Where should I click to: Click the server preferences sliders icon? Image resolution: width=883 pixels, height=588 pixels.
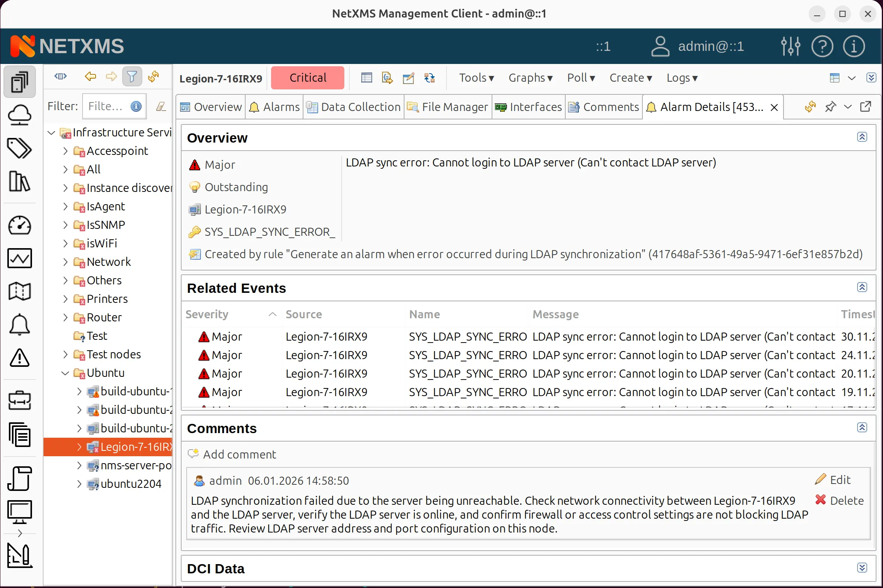pos(790,46)
